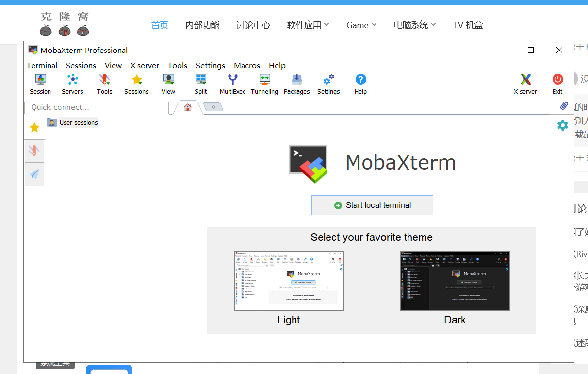Open the Packages toolbar icon
This screenshot has height=374, width=588.
(296, 84)
